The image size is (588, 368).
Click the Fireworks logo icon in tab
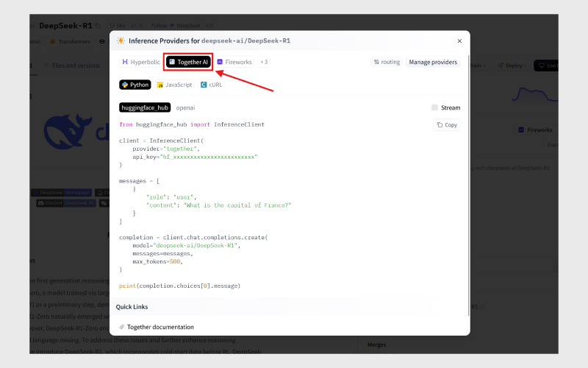coord(220,63)
